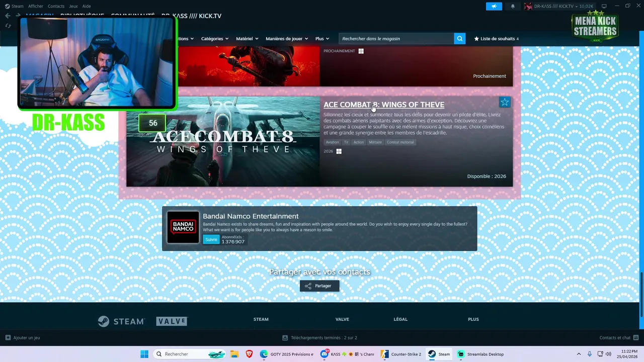Click the network icon in the system tray
This screenshot has width=644, height=362.
tap(600, 354)
